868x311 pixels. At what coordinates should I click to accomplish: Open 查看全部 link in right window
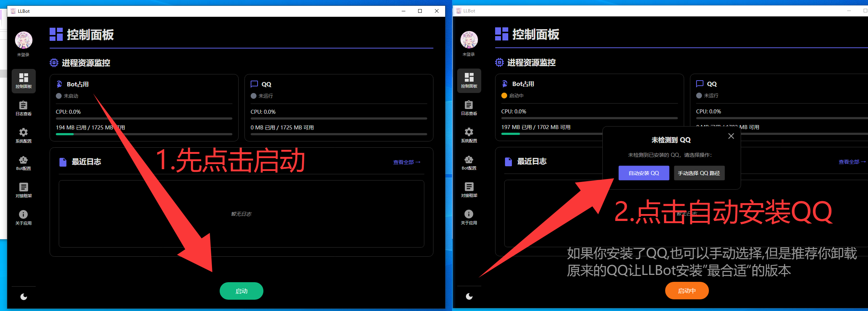point(852,162)
